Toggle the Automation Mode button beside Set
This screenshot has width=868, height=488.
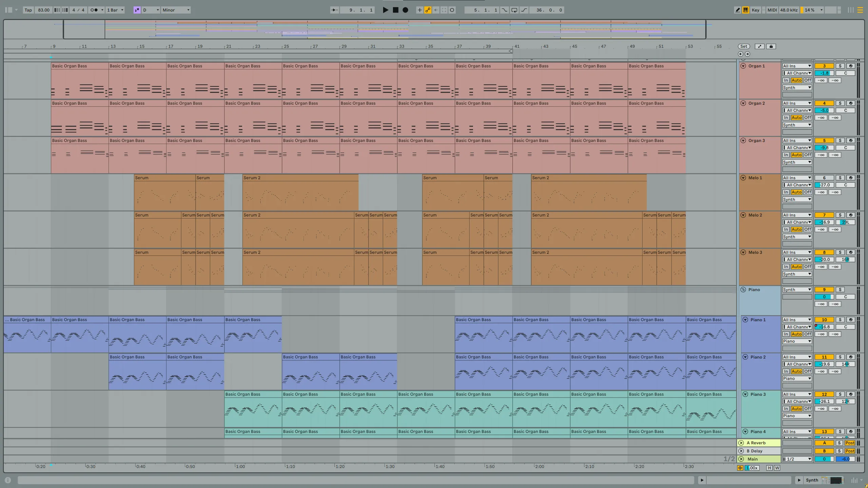pos(759,46)
